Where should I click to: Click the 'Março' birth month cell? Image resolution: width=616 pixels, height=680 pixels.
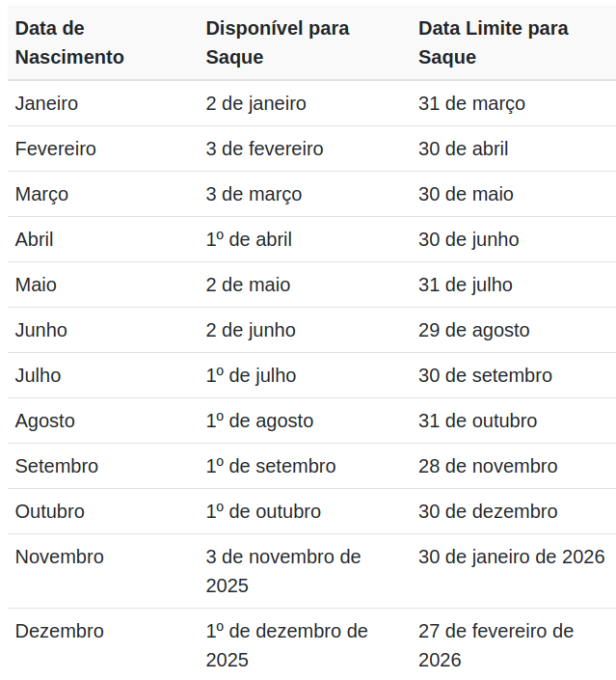coord(41,194)
